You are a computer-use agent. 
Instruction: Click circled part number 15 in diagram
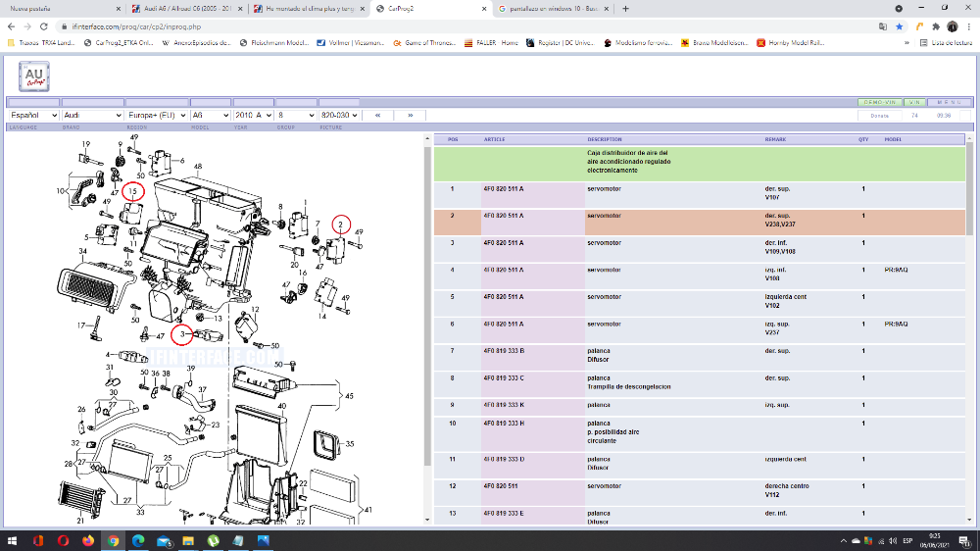[132, 191]
